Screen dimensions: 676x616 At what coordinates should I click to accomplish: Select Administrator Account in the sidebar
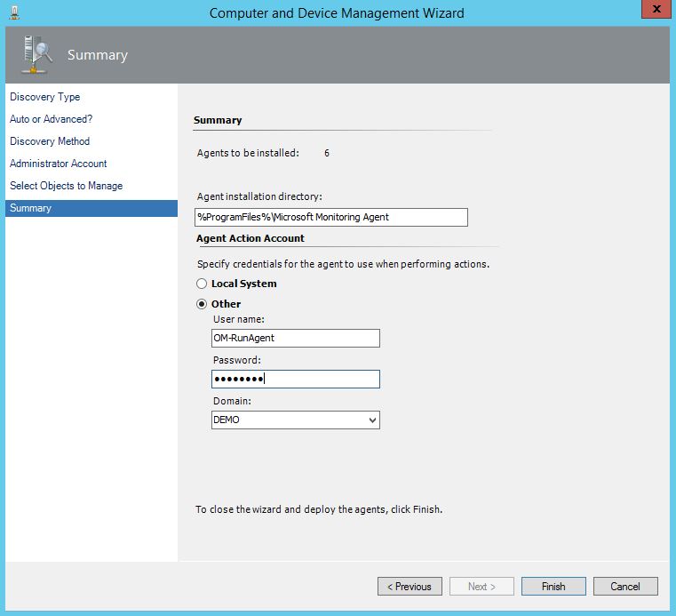[x=58, y=164]
